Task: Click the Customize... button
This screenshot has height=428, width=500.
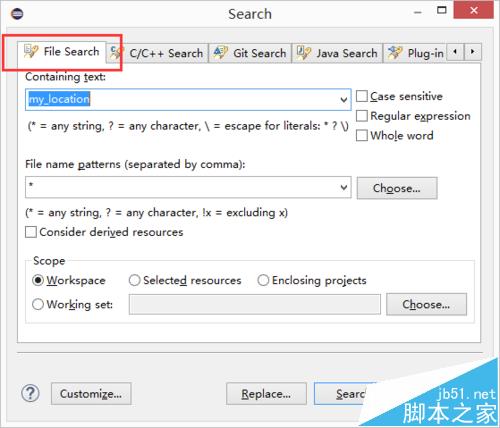Action: [x=91, y=394]
